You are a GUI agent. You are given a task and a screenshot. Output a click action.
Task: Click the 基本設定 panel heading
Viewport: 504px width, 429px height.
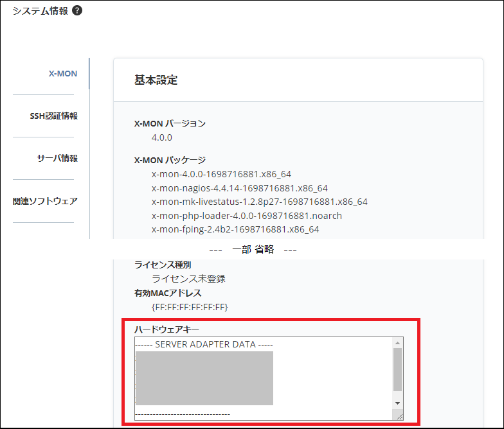(156, 80)
